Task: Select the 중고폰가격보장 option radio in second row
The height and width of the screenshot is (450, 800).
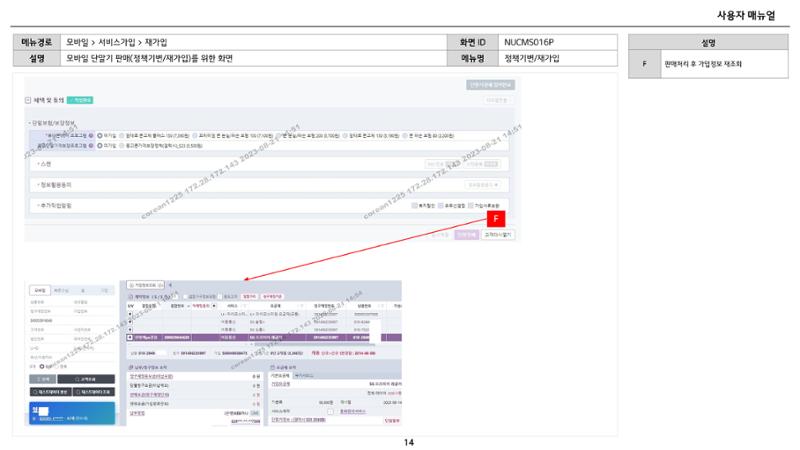Action: pos(122,145)
